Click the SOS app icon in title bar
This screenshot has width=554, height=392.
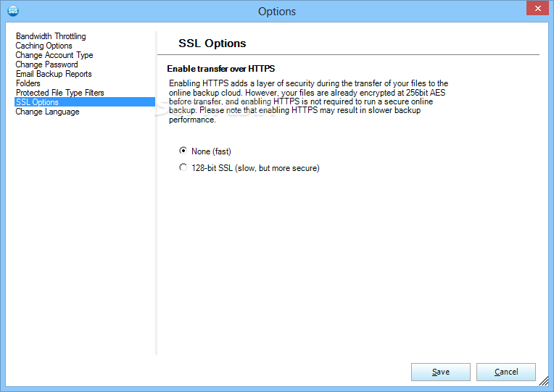click(13, 11)
